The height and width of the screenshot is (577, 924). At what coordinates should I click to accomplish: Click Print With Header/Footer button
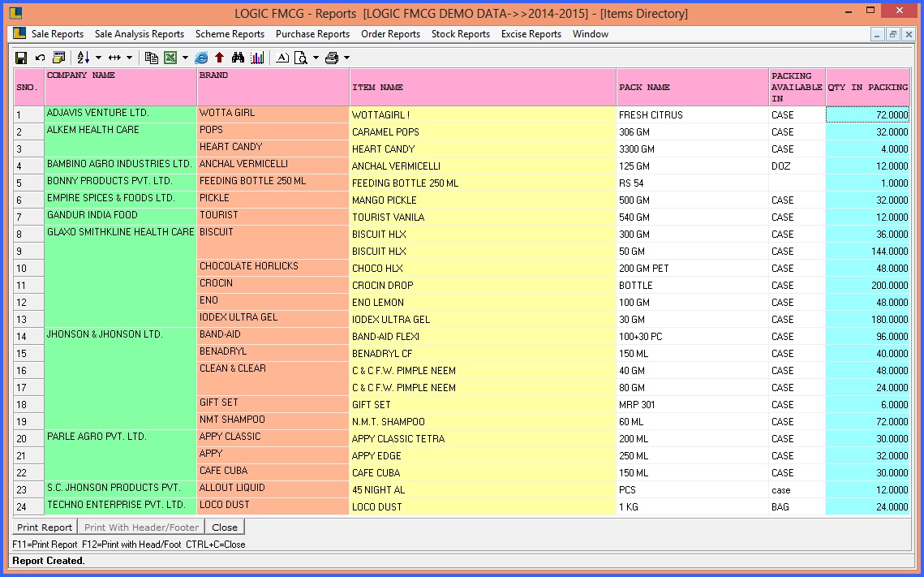coord(141,527)
